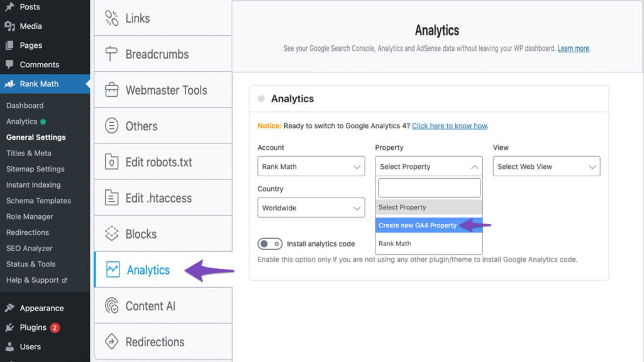This screenshot has height=362, width=644.
Task: Click the Content AI spiral icon
Action: click(111, 305)
